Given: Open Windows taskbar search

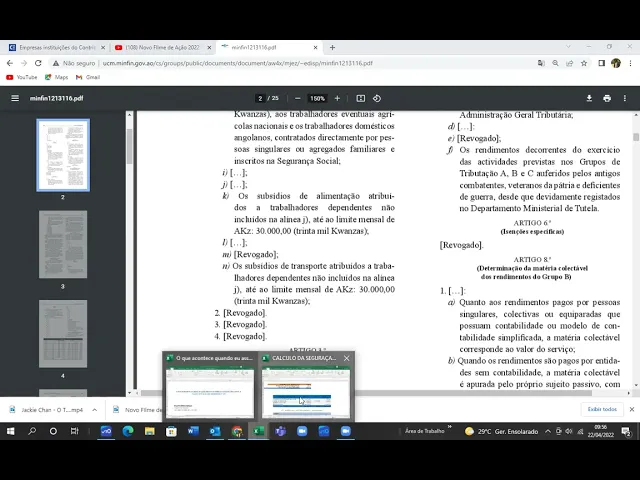Looking at the screenshot, I should (32, 431).
